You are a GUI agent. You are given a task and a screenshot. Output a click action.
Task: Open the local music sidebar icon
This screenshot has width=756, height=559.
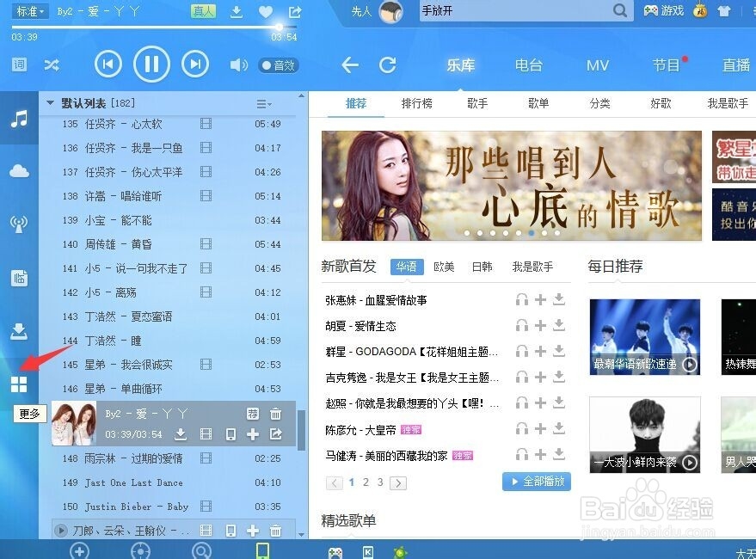coord(19,119)
